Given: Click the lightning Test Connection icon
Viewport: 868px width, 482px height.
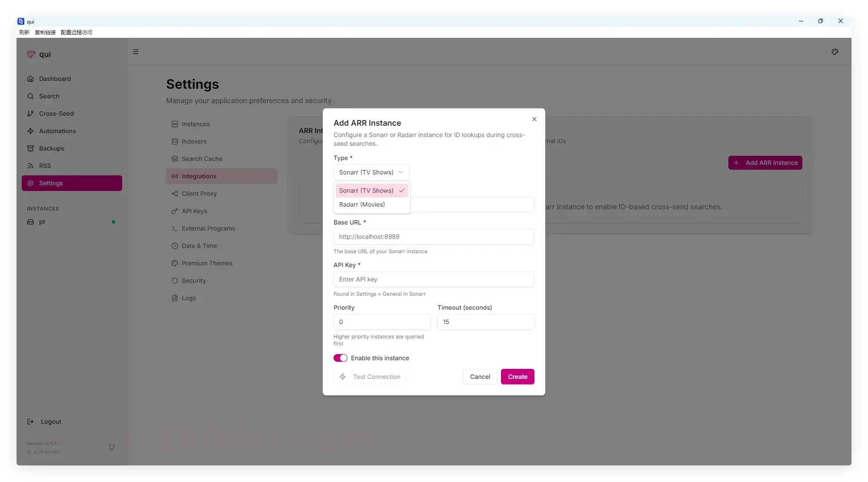Looking at the screenshot, I should point(343,377).
